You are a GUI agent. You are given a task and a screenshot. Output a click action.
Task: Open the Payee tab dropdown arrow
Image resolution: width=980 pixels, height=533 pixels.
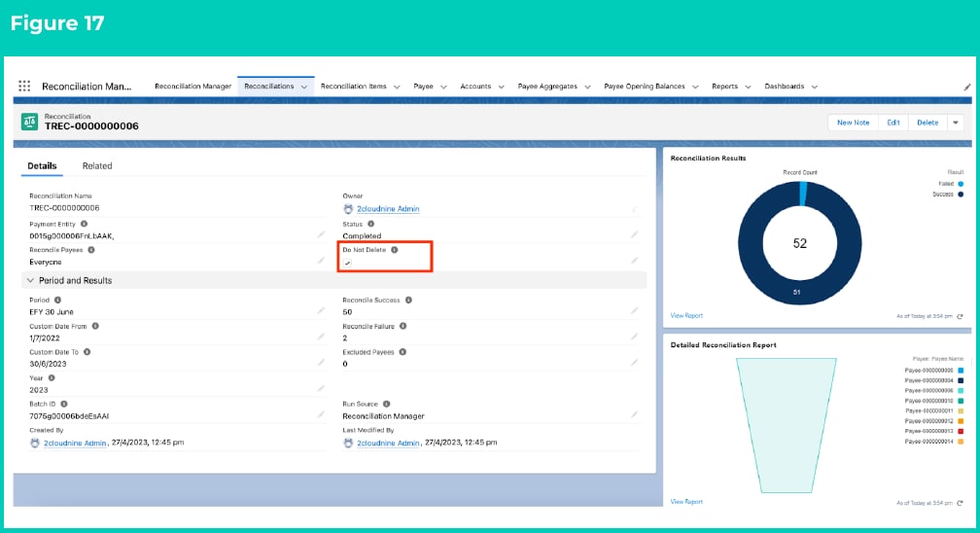tap(443, 87)
